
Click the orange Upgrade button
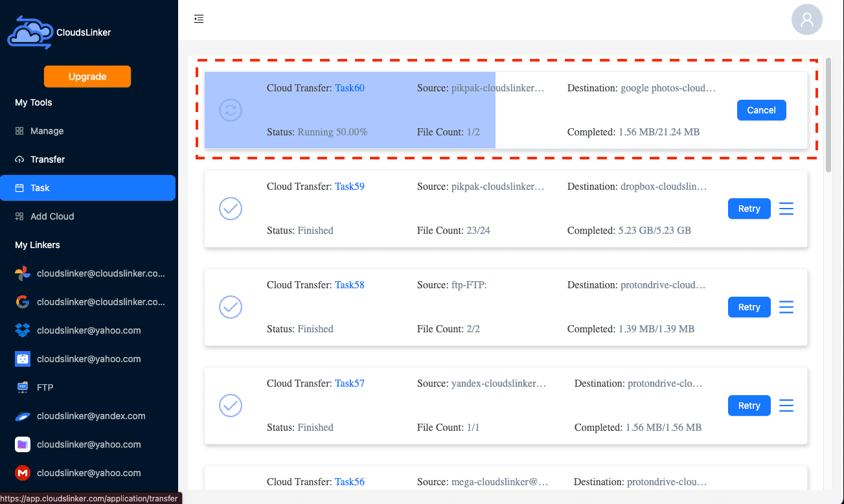[87, 76]
